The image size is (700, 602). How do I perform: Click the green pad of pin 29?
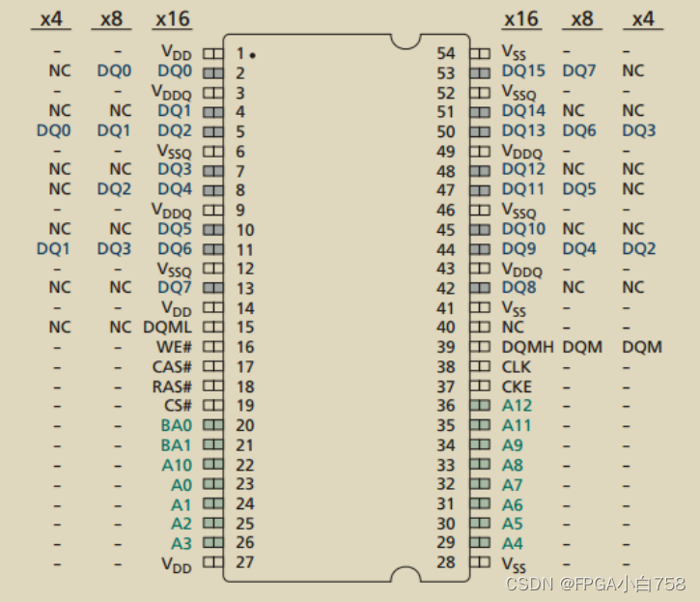pyautogui.click(x=480, y=542)
